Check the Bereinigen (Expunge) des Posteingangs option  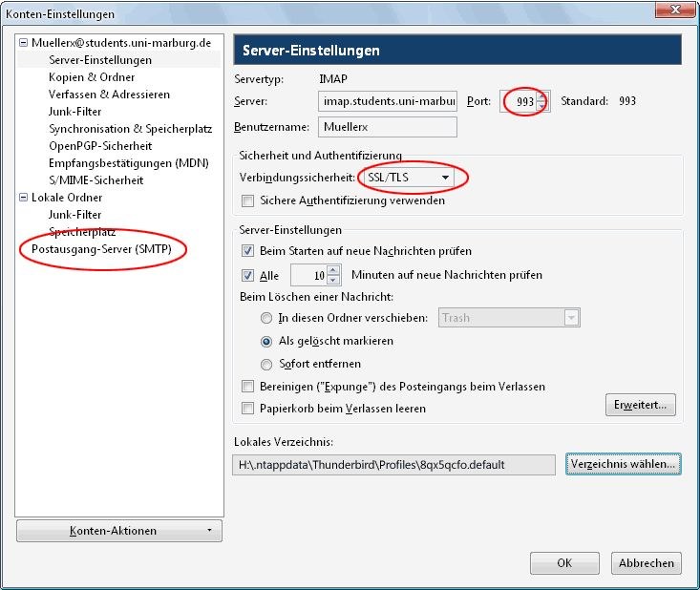coord(248,387)
